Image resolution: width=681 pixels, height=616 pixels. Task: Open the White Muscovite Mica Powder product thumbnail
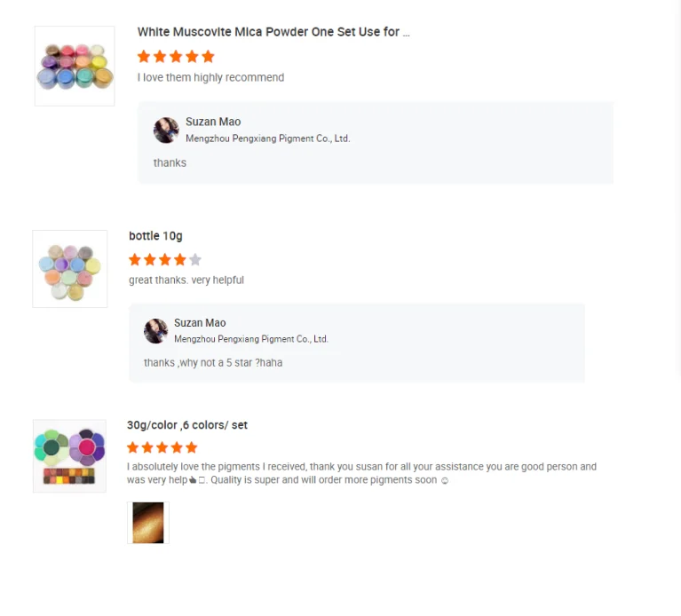click(75, 66)
